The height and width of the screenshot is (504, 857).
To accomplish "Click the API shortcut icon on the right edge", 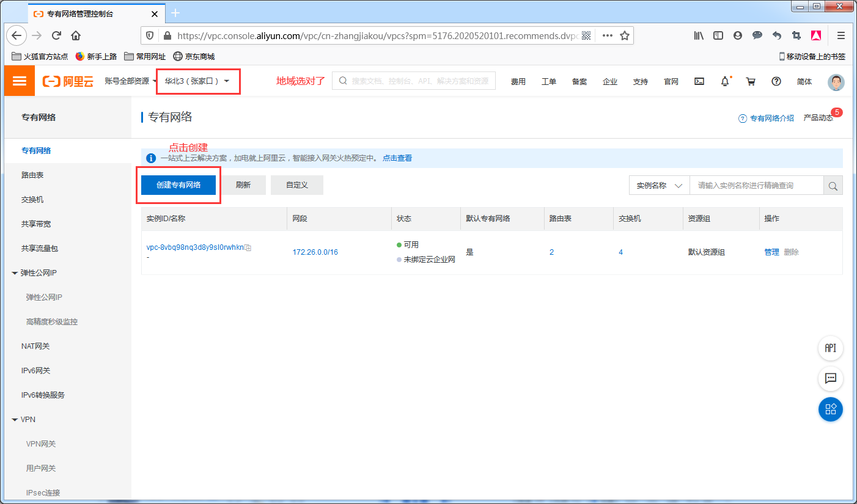I will [x=830, y=348].
